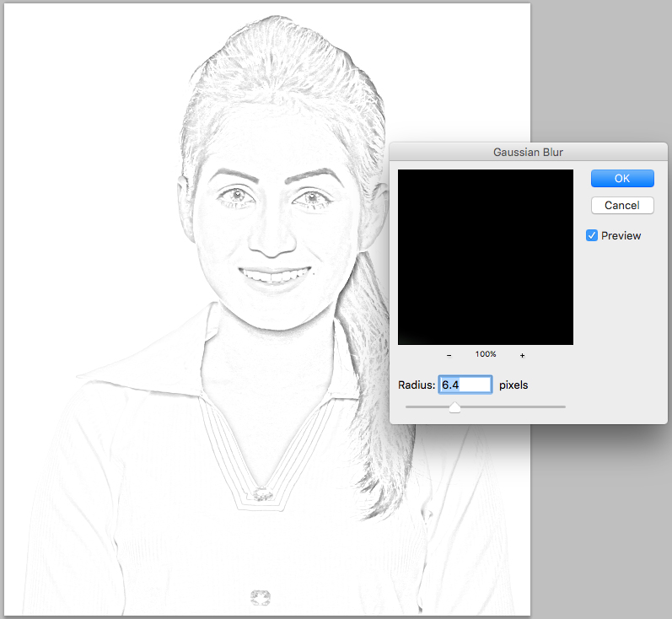Cancel the Gaussian Blur dialog
Viewport: 672px width, 619px height.
622,205
